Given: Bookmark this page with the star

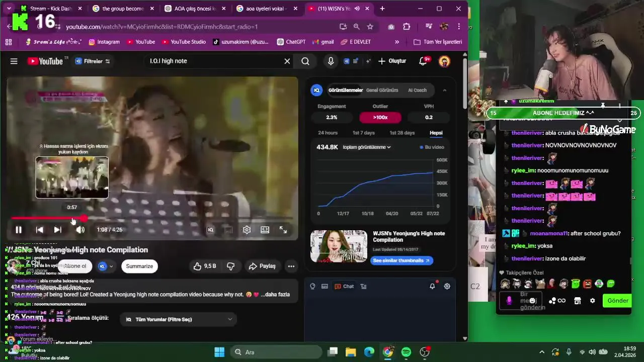Looking at the screenshot, I should point(370,27).
